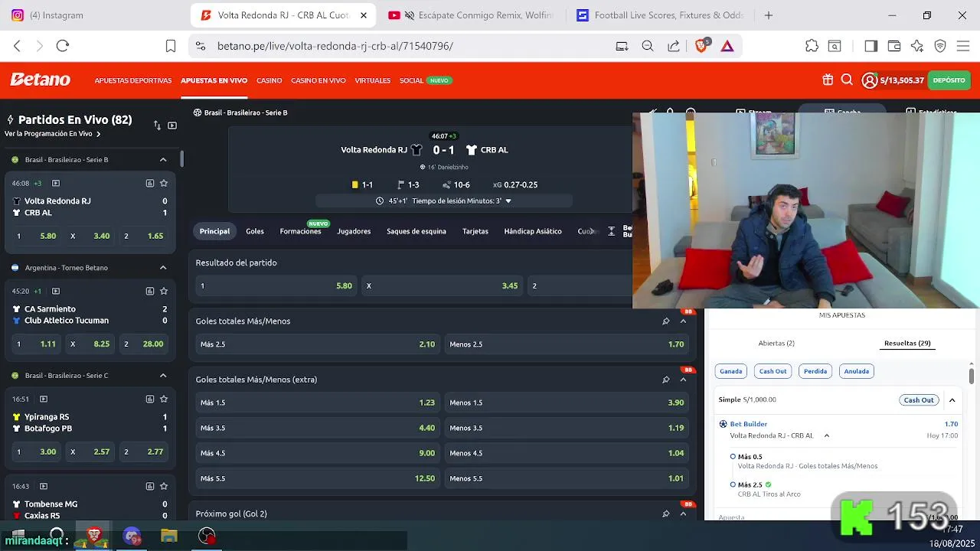Open the user account avatar icon
Viewport: 980px width, 551px height.
pos(870,80)
